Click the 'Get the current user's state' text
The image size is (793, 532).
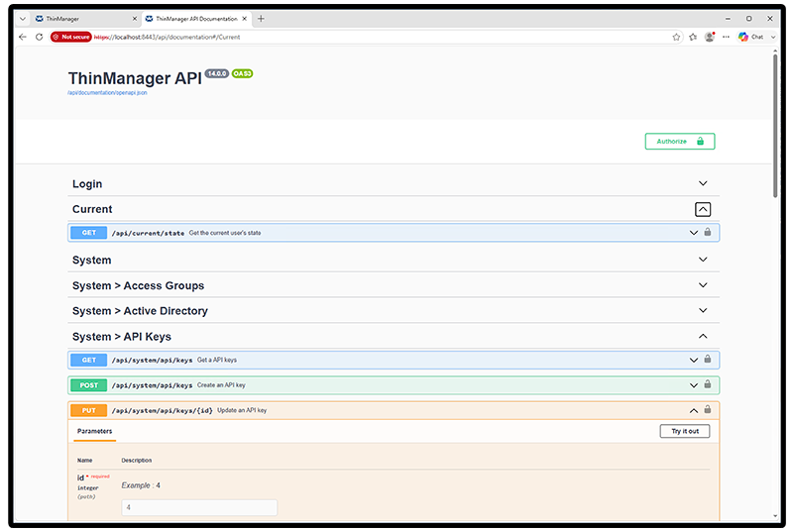point(225,233)
